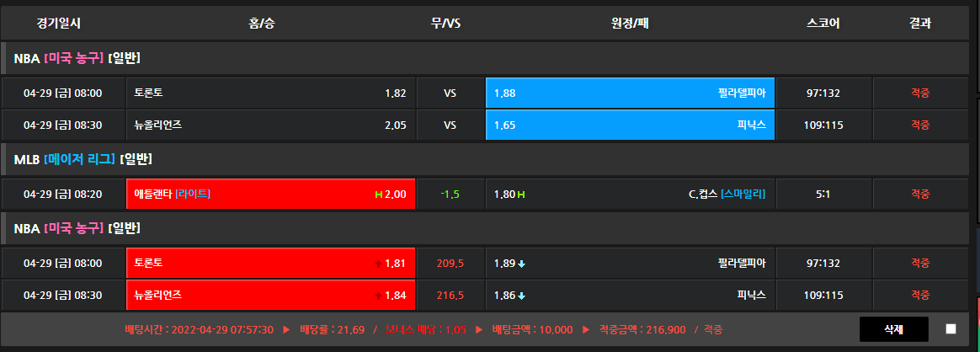Click the 삭제 delete button
Screen dimensions: 980x352
click(x=893, y=328)
